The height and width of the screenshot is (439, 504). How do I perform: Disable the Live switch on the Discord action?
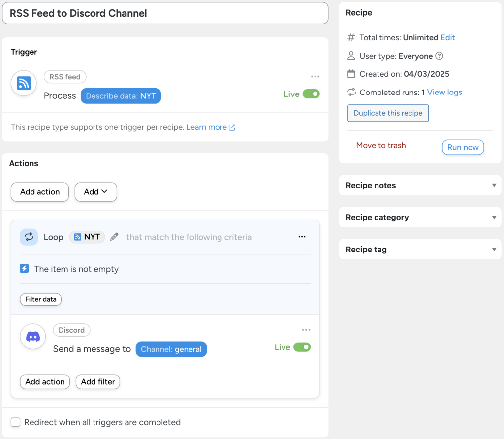coord(304,347)
